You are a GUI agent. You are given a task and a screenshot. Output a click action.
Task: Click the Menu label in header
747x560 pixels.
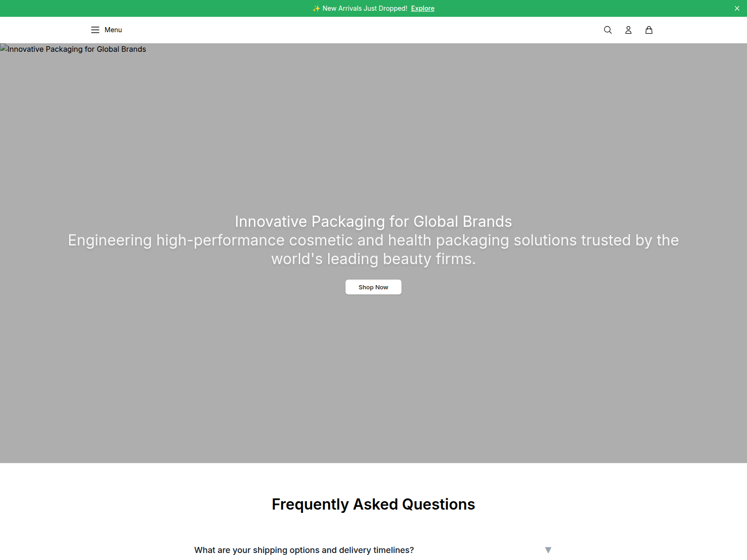coord(113,30)
